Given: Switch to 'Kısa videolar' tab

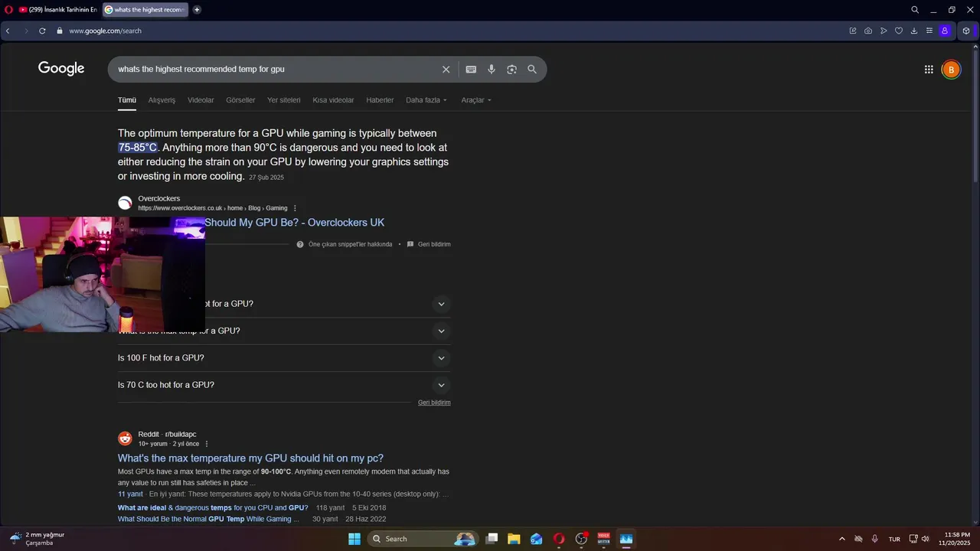Looking at the screenshot, I should click(x=333, y=100).
